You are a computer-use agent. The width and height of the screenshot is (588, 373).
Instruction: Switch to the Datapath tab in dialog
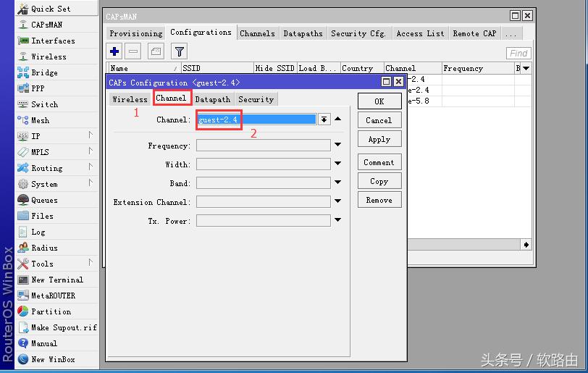pos(213,99)
